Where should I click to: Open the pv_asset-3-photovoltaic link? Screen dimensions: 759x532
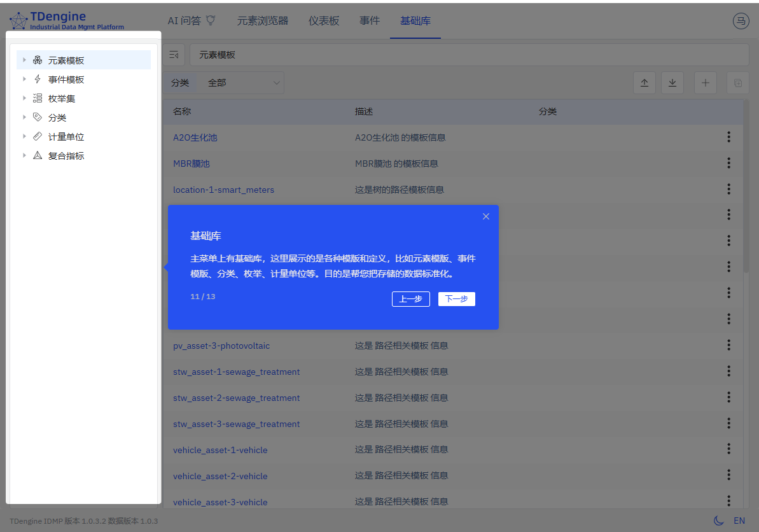(221, 346)
